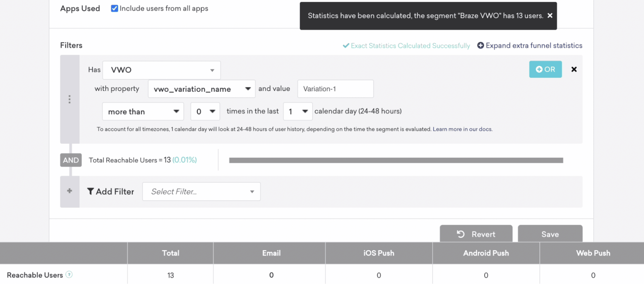Uncheck Include users from all apps

click(114, 8)
